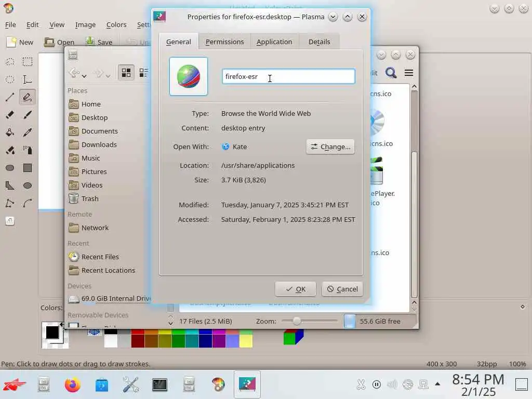Image resolution: width=532 pixels, height=399 pixels.
Task: Select the Polygon tool
Action: [x=10, y=185]
